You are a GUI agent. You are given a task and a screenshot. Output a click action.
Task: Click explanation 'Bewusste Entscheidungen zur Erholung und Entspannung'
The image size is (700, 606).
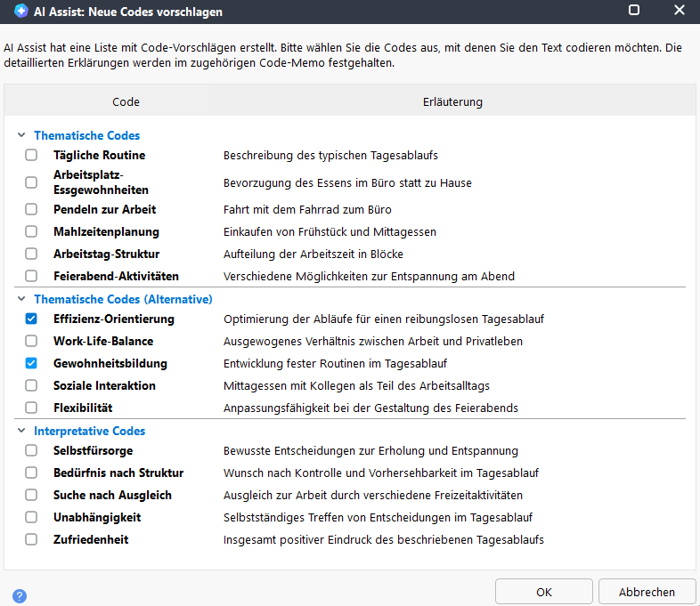[x=371, y=451]
